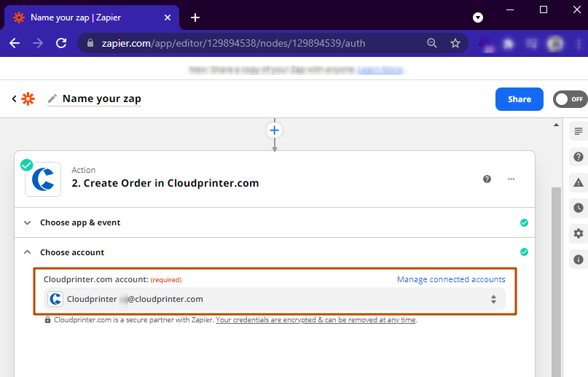Click the browser forward arrow
This screenshot has width=588, height=377.
click(x=38, y=43)
